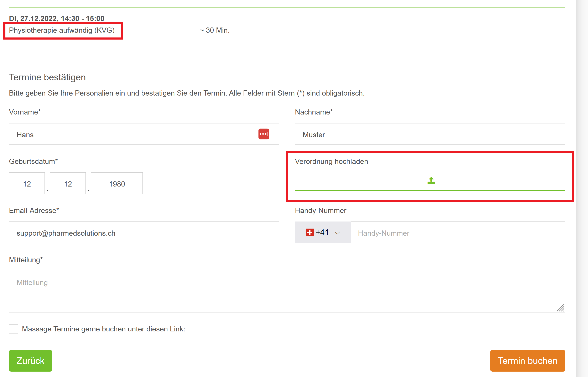Image resolution: width=588 pixels, height=377 pixels.
Task: Click the appointment date Di, 27.12.2022 text
Action: (57, 18)
